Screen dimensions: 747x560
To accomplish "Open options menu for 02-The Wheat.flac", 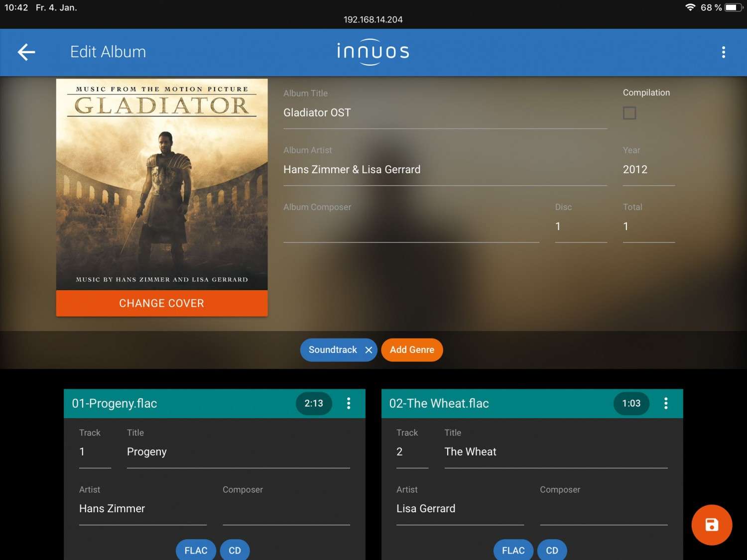I will [x=666, y=403].
